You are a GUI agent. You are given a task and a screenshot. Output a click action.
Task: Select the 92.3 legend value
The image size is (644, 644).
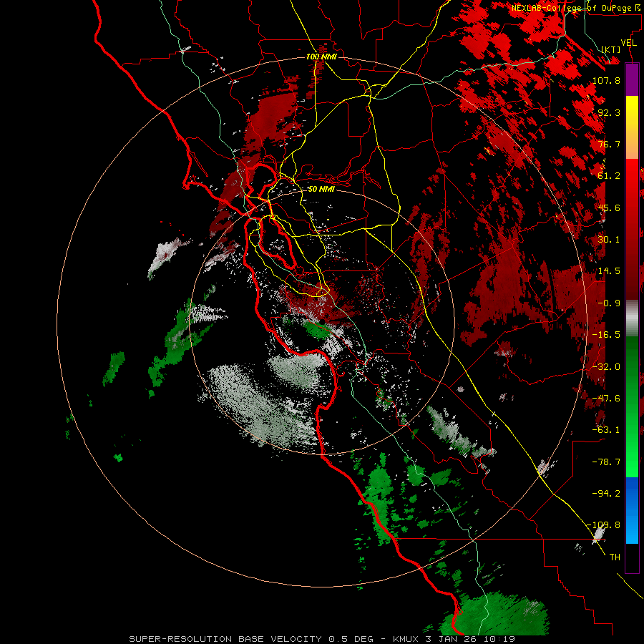[609, 112]
